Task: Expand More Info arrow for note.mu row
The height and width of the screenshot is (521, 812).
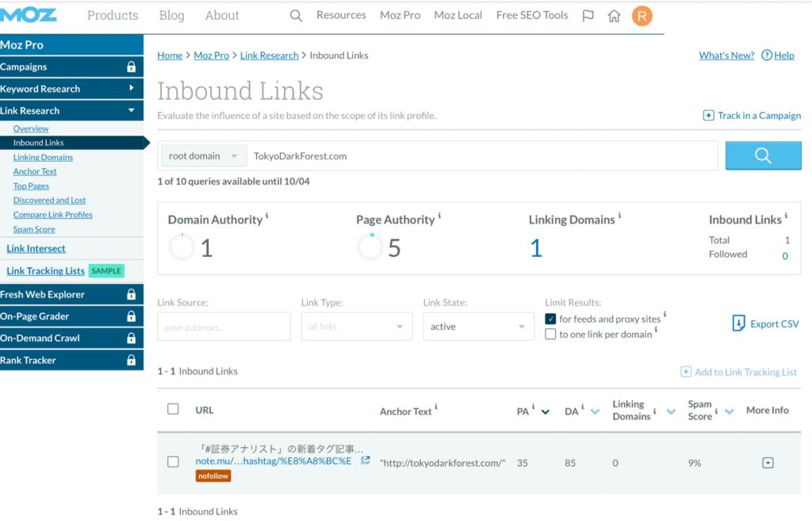Action: coord(767,463)
